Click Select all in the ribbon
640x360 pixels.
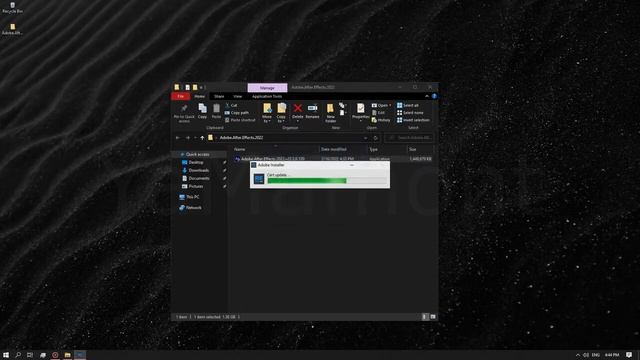tap(408, 105)
